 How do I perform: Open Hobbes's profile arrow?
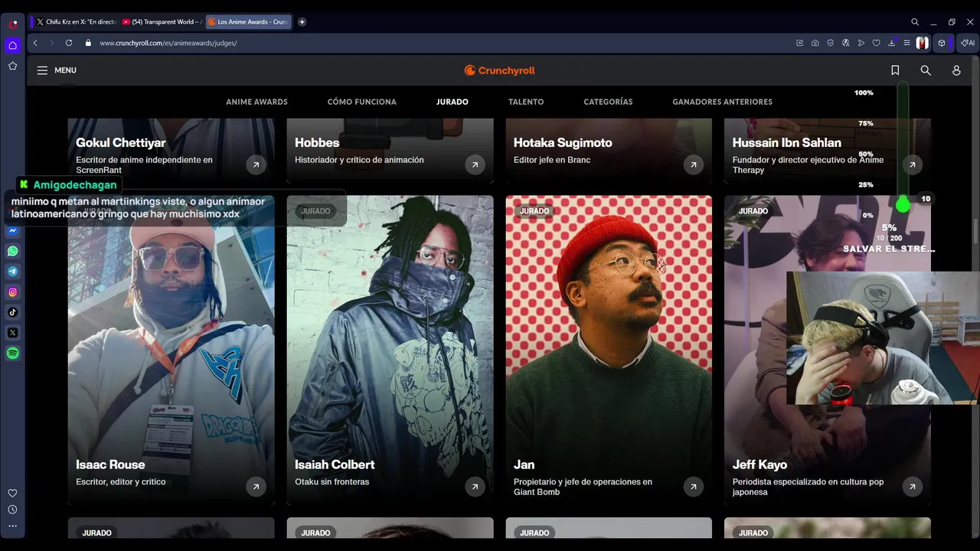pyautogui.click(x=475, y=165)
